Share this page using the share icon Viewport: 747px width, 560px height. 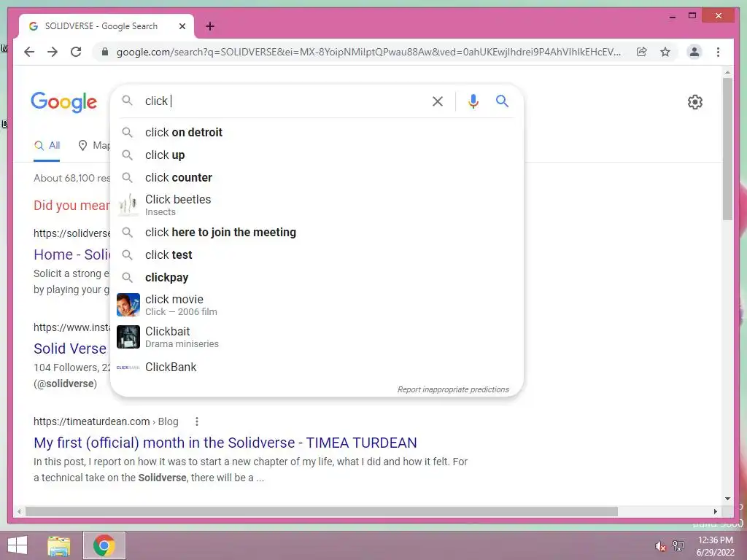tap(642, 52)
